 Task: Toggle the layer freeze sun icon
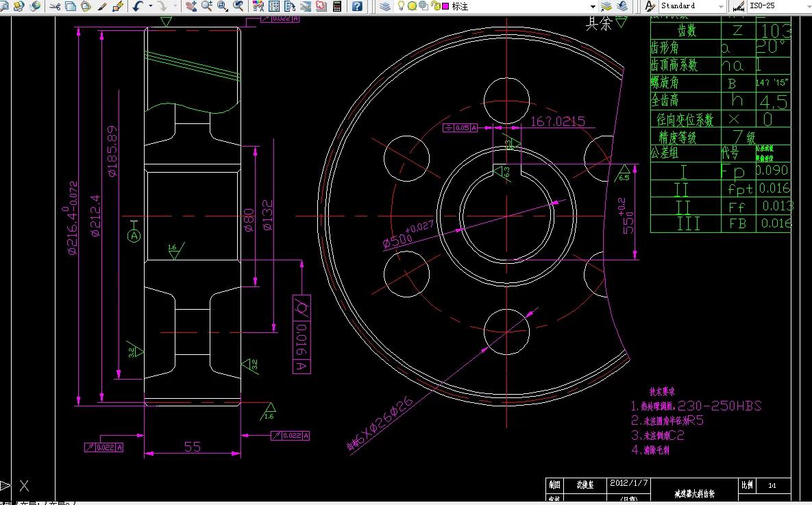click(413, 6)
